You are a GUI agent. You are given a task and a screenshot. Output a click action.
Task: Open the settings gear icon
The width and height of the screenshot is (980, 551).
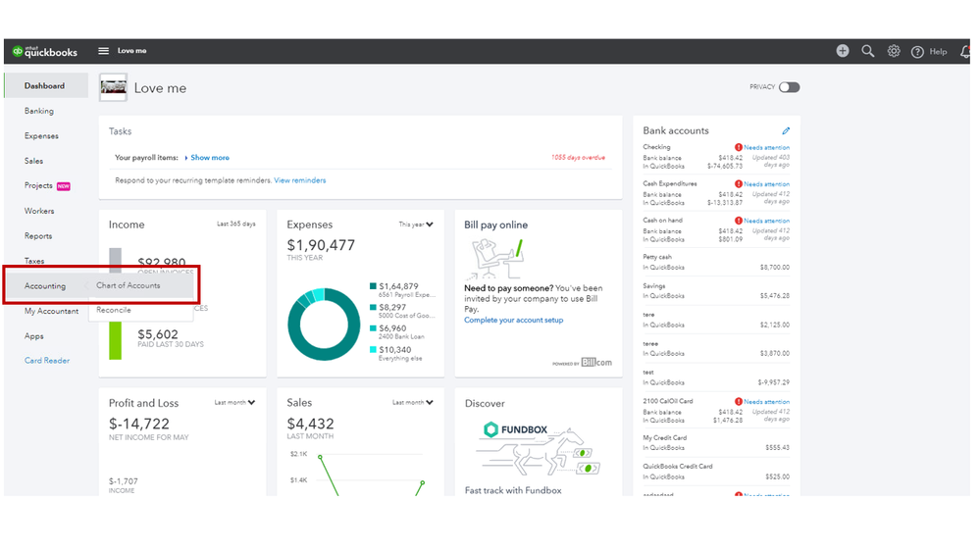click(894, 51)
